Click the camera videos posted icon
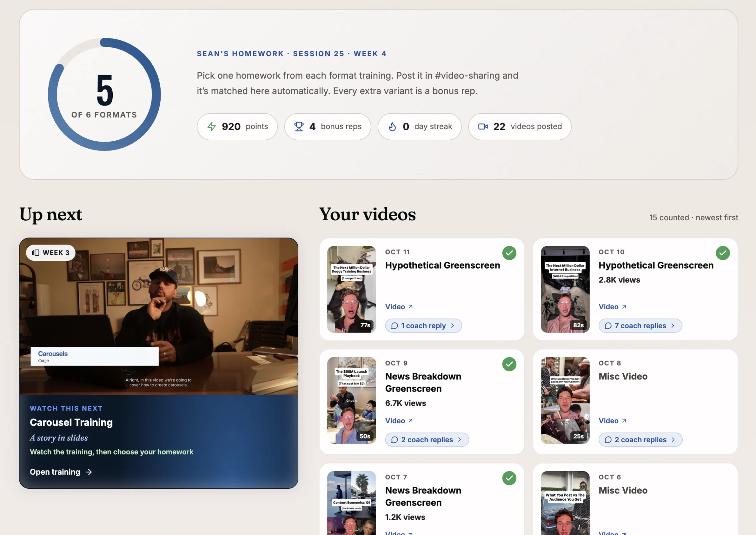The width and height of the screenshot is (756, 535). (483, 126)
